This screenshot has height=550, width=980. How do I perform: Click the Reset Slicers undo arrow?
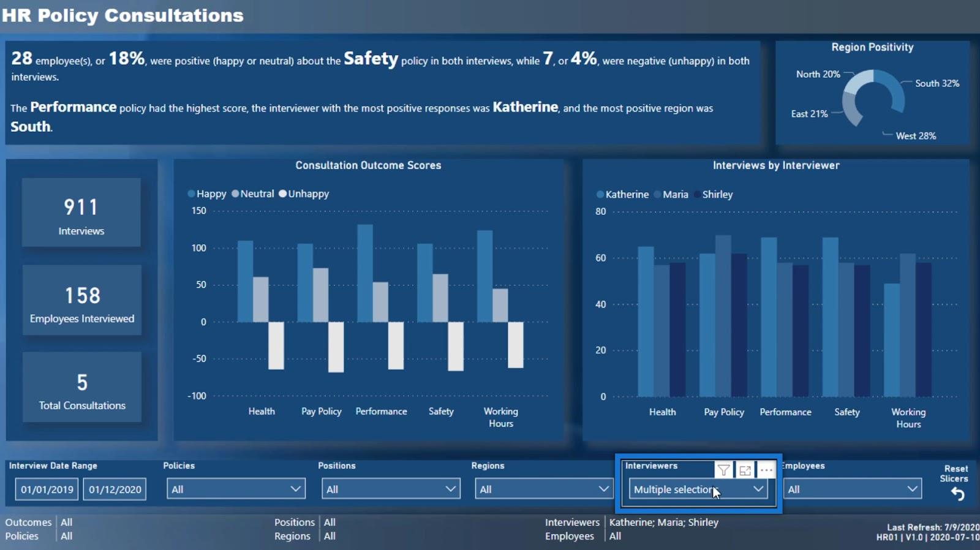click(x=957, y=494)
